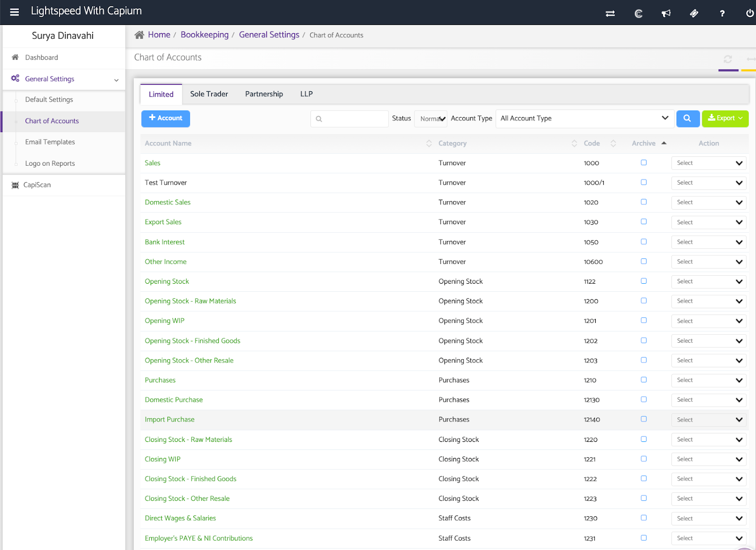Open Action Select dropdown for Direct Wages & Salaries
Image resolution: width=756 pixels, height=550 pixels.
click(x=709, y=518)
